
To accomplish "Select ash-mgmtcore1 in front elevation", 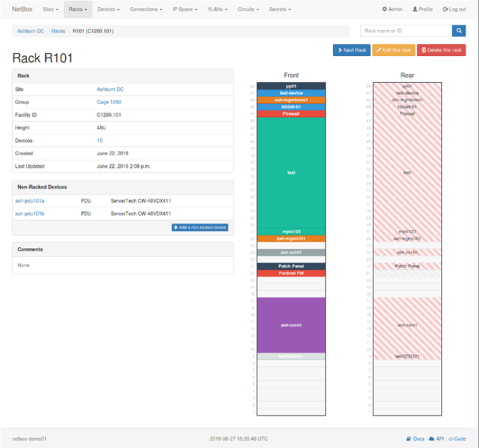I will 291,100.
